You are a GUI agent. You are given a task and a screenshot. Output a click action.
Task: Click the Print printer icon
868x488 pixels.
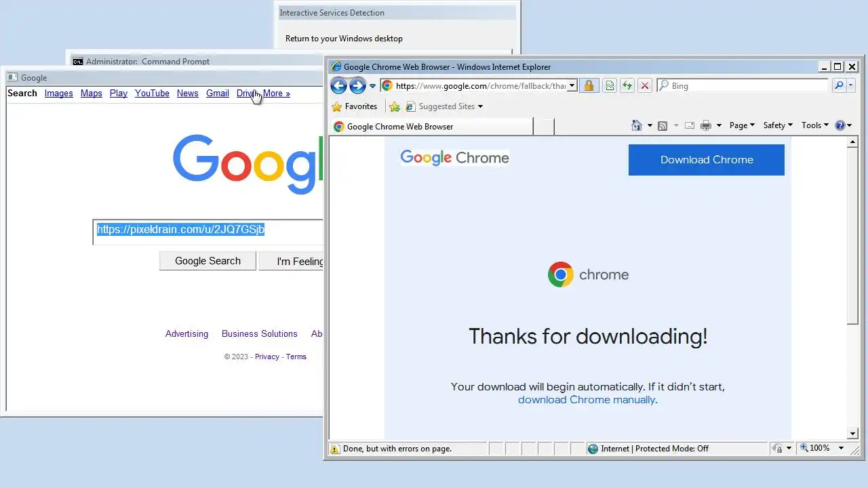706,125
